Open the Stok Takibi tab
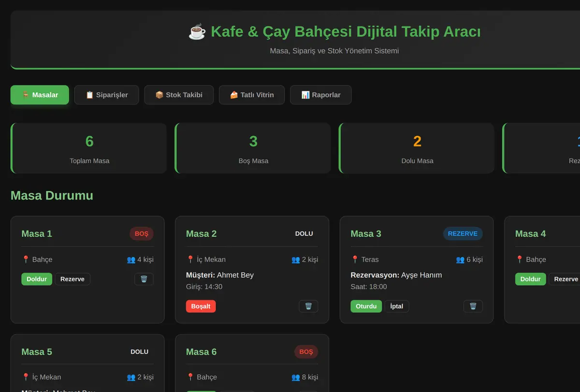 click(179, 95)
